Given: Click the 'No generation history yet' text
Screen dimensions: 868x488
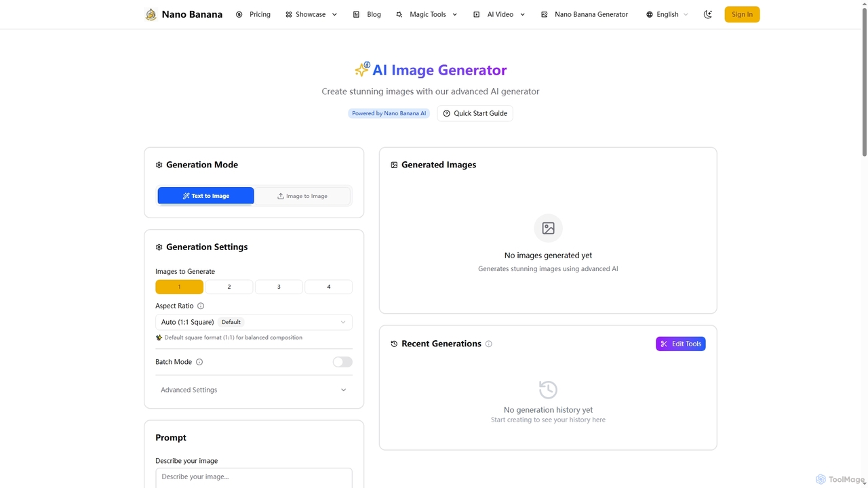Looking at the screenshot, I should pyautogui.click(x=548, y=410).
